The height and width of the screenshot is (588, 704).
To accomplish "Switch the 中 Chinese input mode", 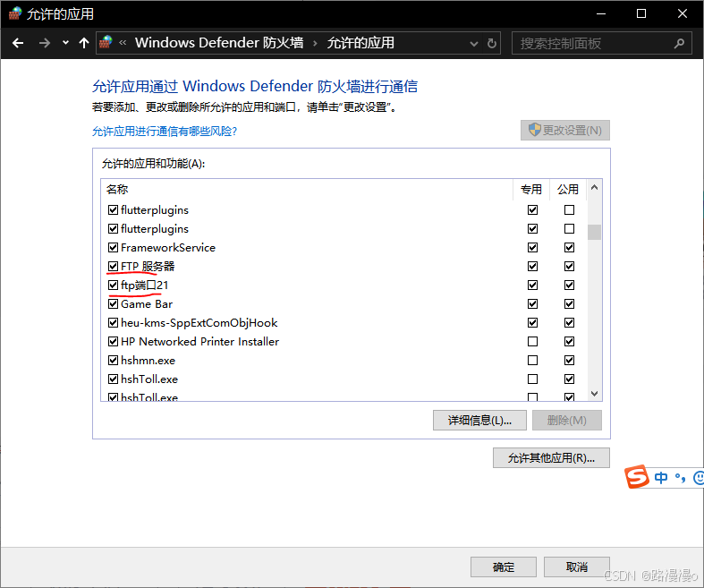I will point(661,477).
